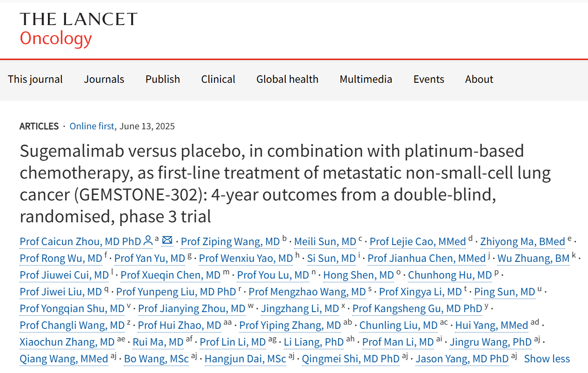Click The Lancet Oncology logo
This screenshot has width=588, height=373.
[x=78, y=29]
